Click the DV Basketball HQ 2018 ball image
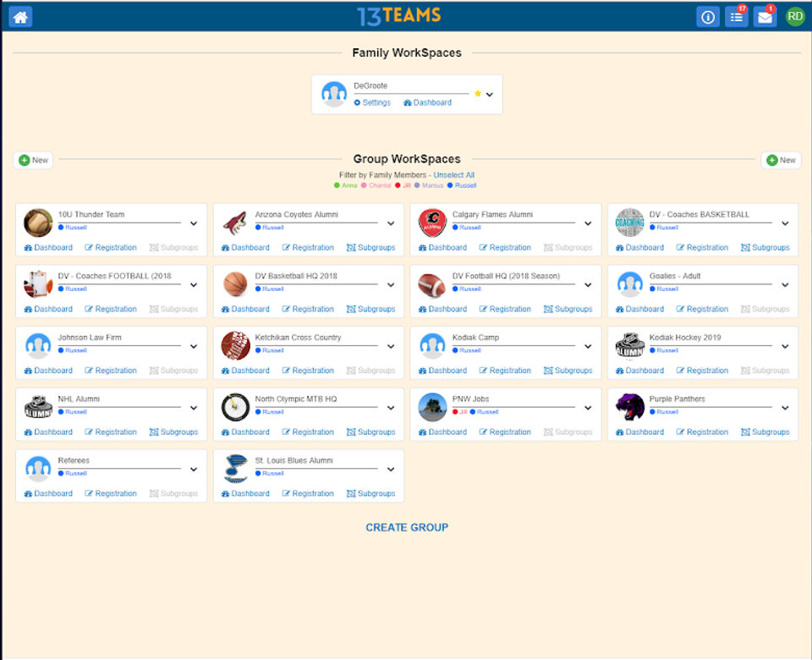812x660 pixels. [x=235, y=284]
